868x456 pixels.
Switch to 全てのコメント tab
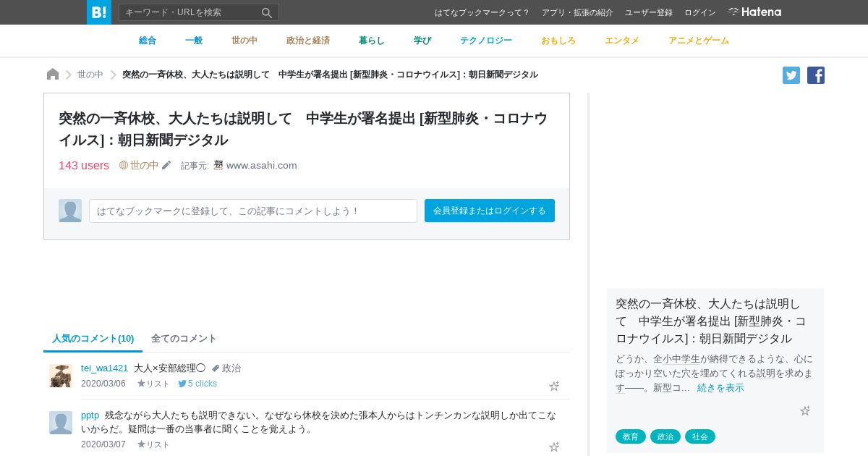[x=184, y=338]
